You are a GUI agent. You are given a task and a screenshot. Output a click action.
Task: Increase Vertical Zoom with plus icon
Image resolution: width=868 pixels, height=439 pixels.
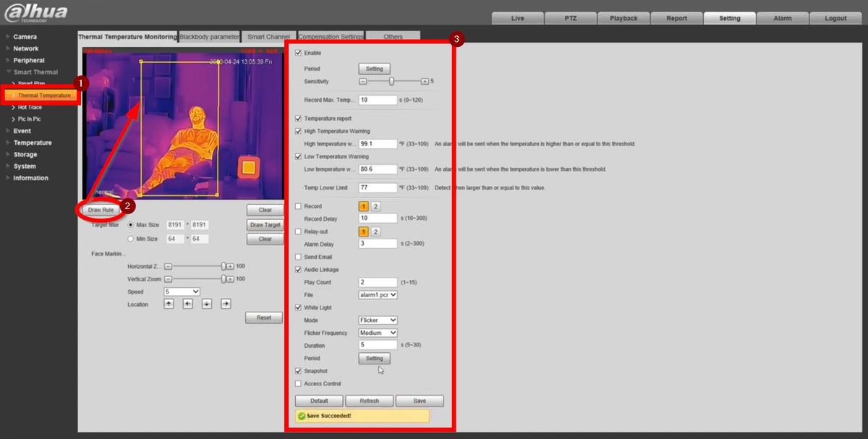click(231, 279)
